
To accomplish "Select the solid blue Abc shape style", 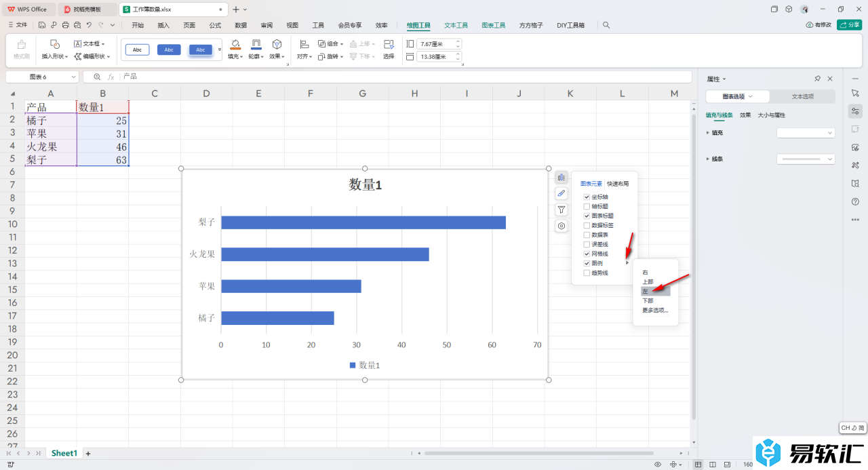I will tap(169, 50).
